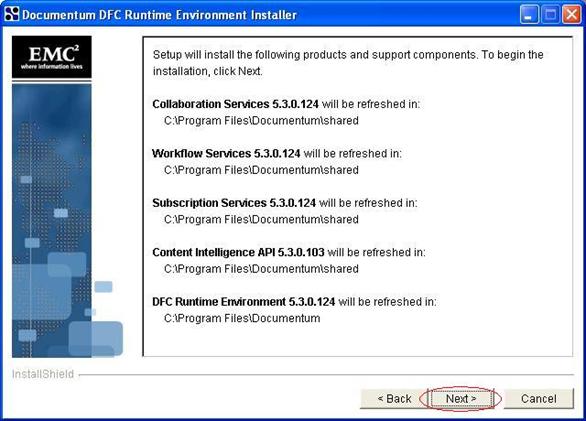The height and width of the screenshot is (421, 586).
Task: Select the Collaboration Services 5.3.0.124 text
Action: (x=235, y=104)
